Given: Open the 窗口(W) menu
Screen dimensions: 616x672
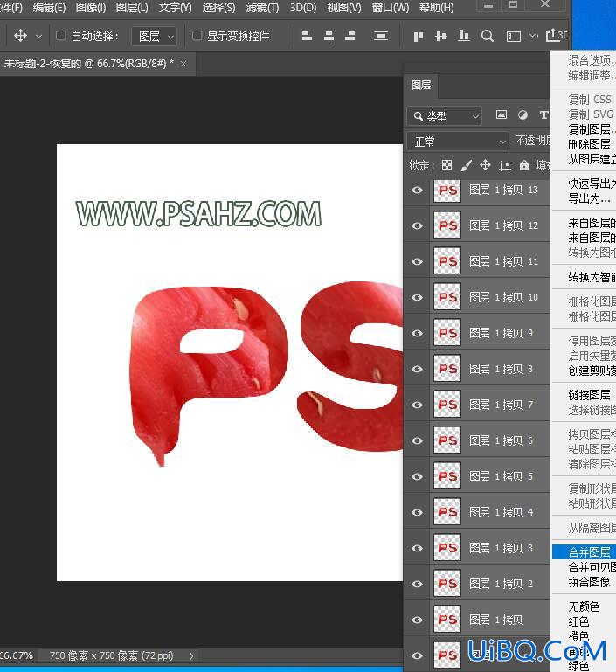Looking at the screenshot, I should (x=391, y=7).
